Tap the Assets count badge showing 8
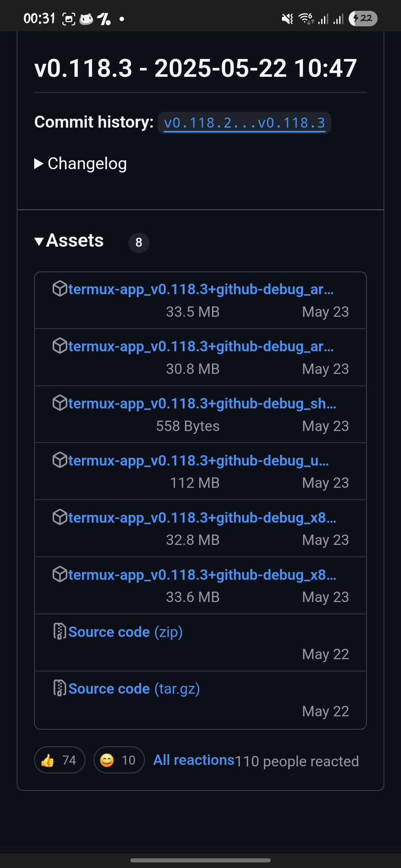This screenshot has height=868, width=401. tap(139, 243)
